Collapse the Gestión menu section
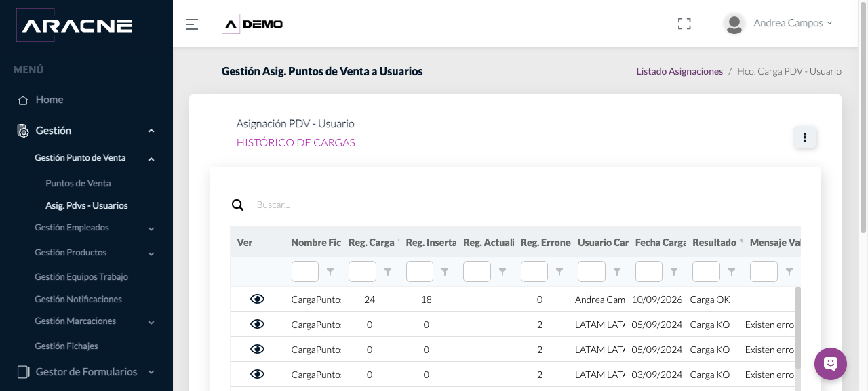 (151, 131)
